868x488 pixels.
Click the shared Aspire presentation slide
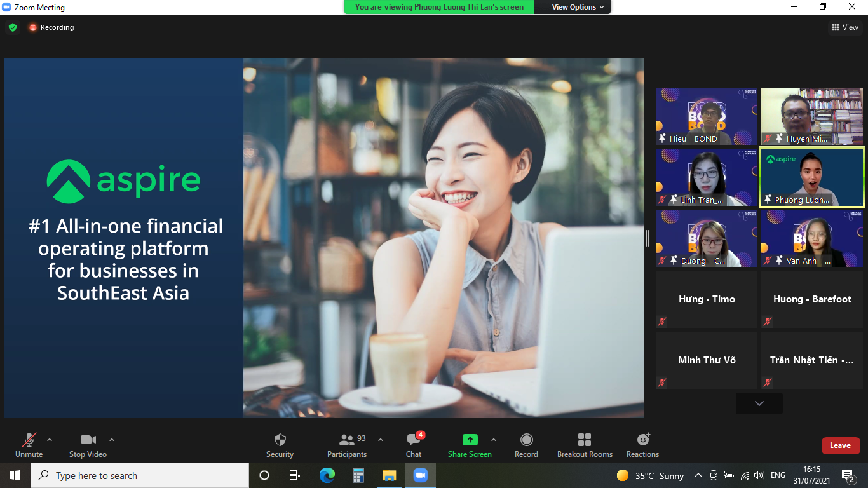tap(323, 238)
